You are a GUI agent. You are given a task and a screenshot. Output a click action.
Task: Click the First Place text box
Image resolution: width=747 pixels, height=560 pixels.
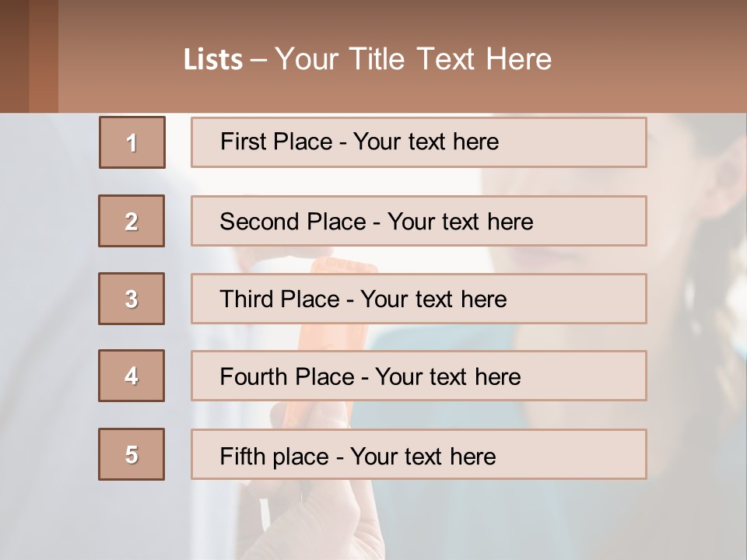click(419, 142)
